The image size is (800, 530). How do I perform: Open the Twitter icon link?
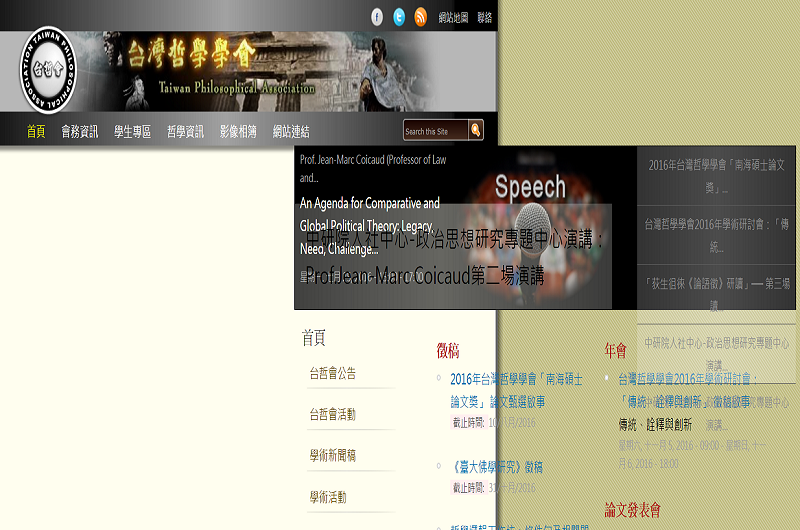point(399,17)
